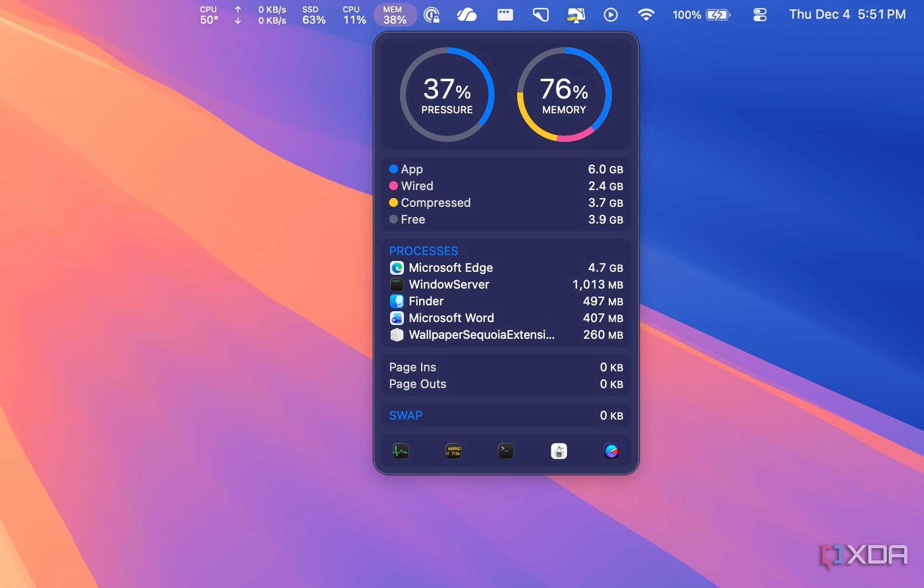Open the network speed menu bar item

click(x=261, y=15)
